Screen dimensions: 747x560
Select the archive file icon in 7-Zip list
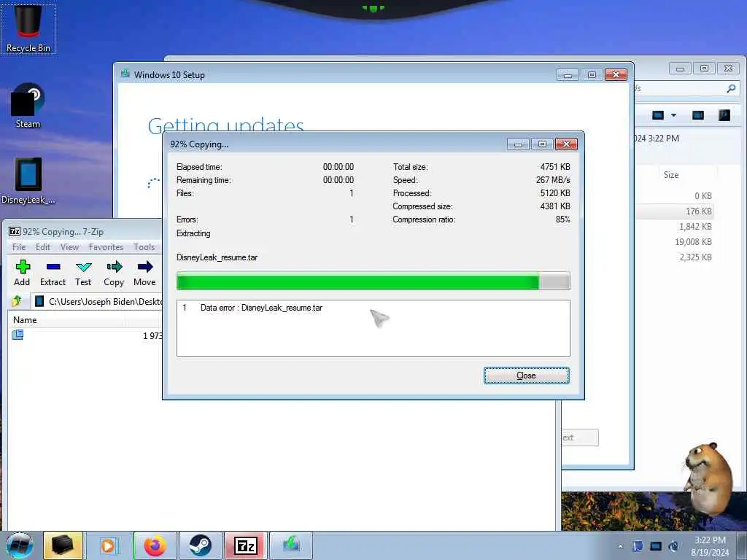tap(18, 335)
